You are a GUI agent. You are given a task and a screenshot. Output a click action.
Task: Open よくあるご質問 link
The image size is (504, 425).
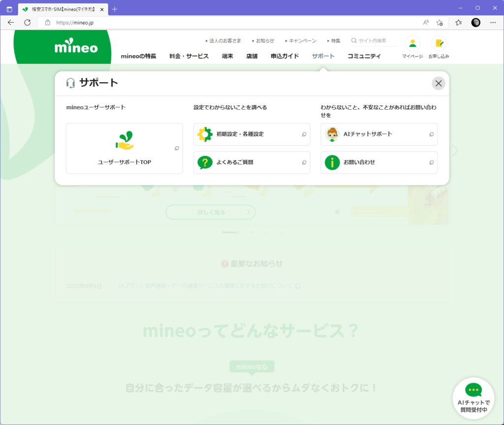[252, 162]
